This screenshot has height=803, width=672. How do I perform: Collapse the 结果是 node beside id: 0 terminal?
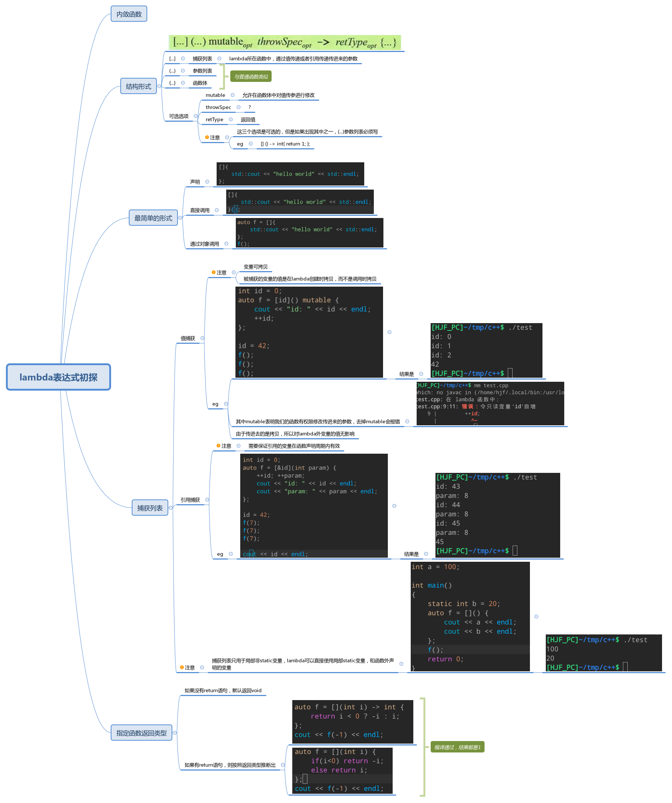click(x=421, y=374)
